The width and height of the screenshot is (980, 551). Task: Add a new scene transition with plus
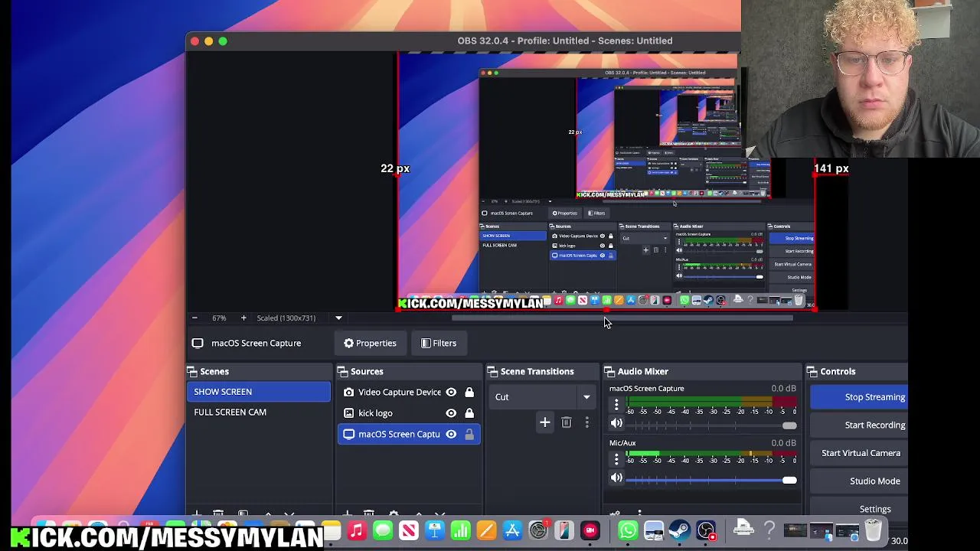pyautogui.click(x=545, y=422)
